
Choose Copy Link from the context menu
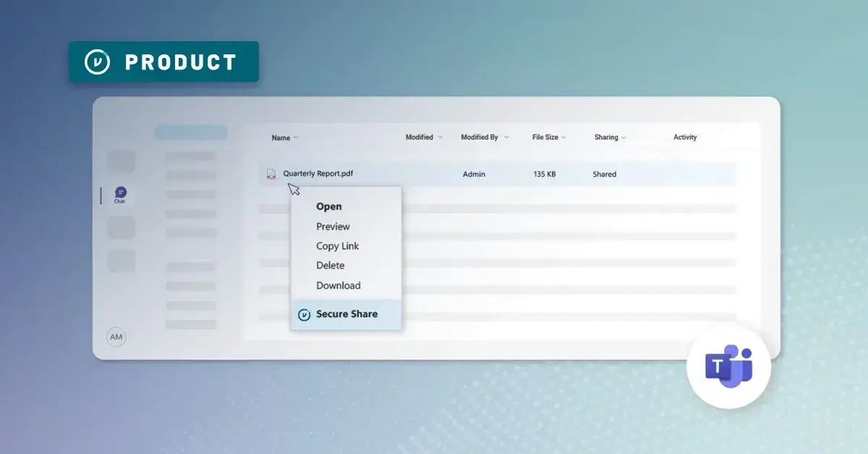[337, 245]
